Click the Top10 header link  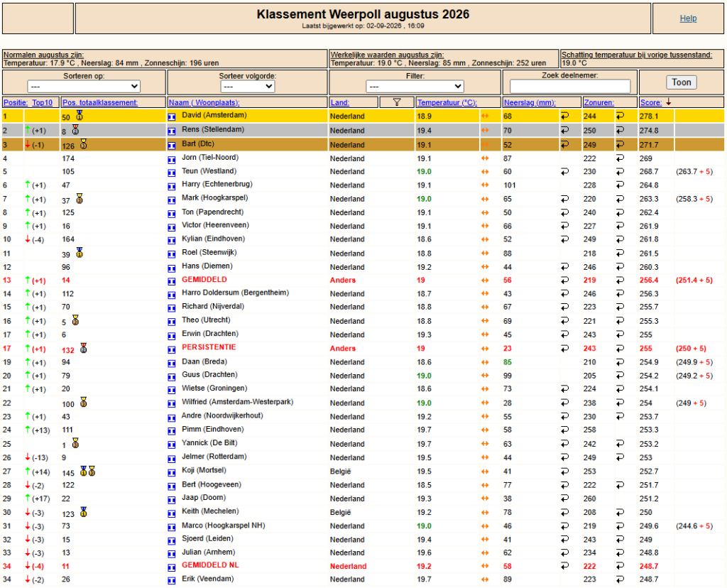42,102
